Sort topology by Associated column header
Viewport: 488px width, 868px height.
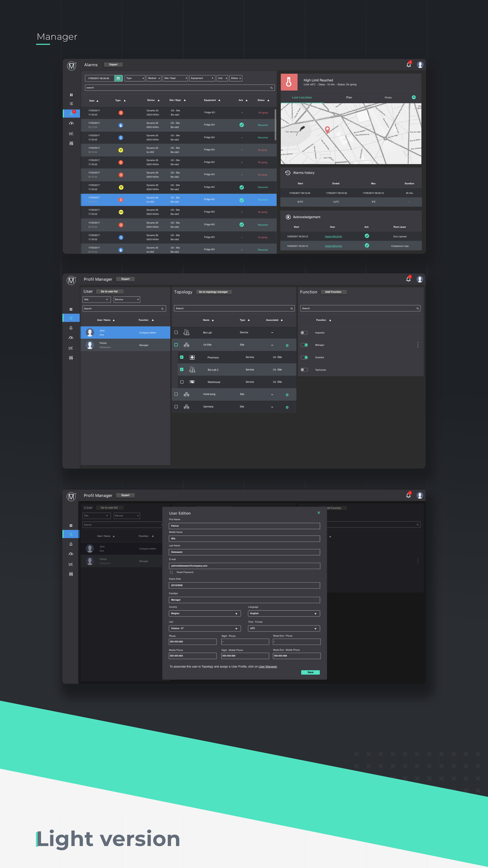pyautogui.click(x=274, y=320)
